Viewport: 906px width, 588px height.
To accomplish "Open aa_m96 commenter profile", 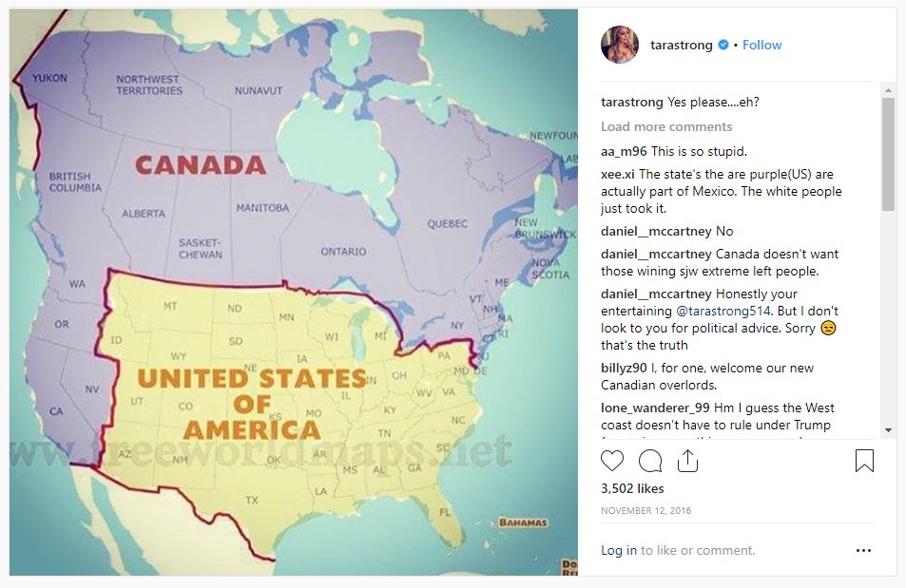I will point(624,151).
